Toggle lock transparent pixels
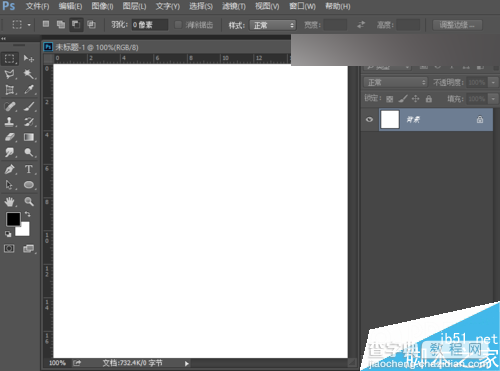This screenshot has height=371, width=500. coord(389,99)
